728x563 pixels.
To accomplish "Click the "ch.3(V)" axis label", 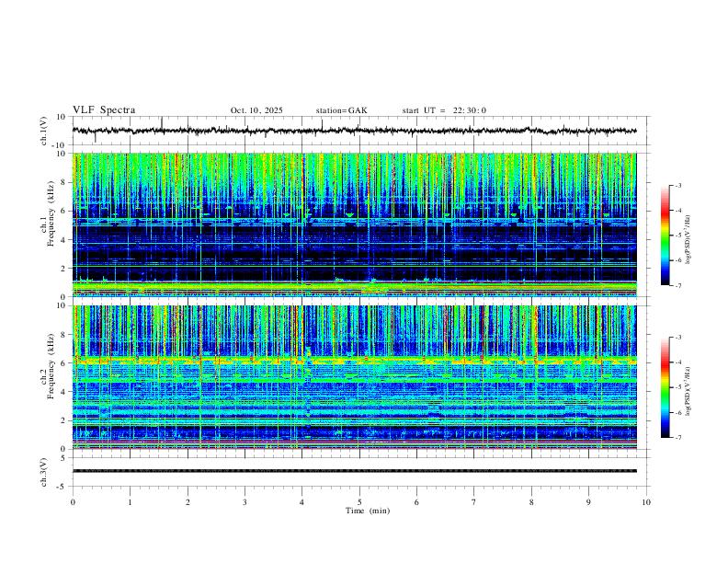I will point(44,472).
